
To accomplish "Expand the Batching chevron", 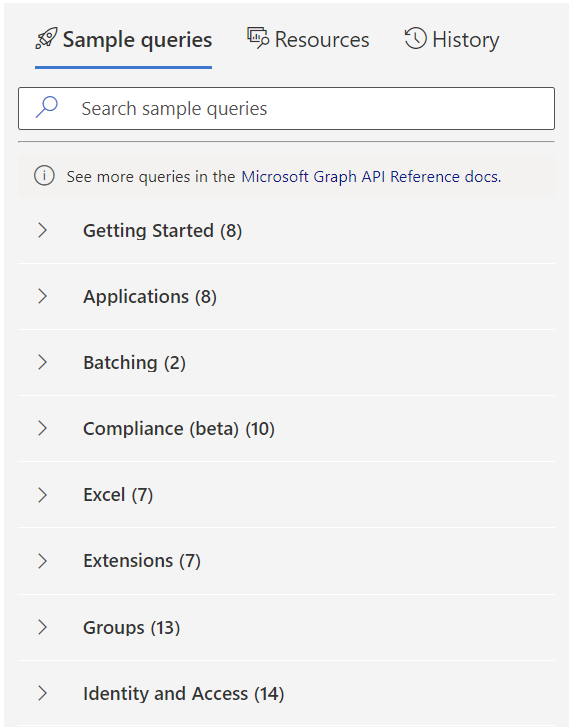I will (x=43, y=363).
